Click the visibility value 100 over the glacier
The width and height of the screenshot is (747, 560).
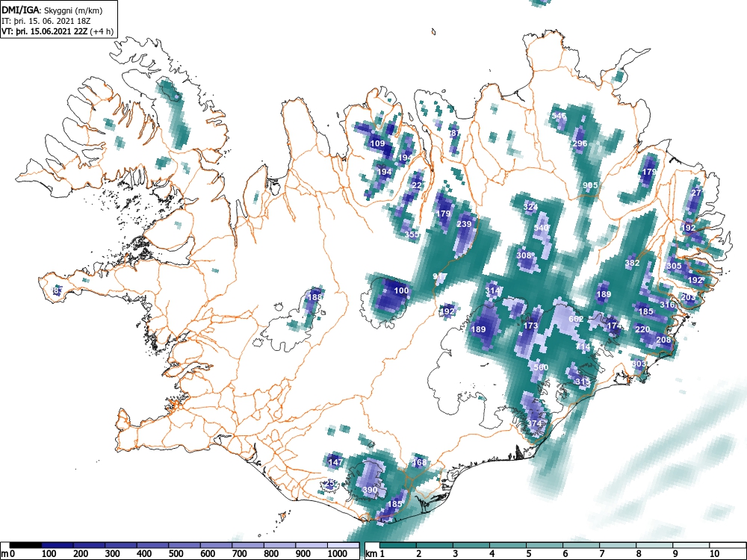point(401,290)
